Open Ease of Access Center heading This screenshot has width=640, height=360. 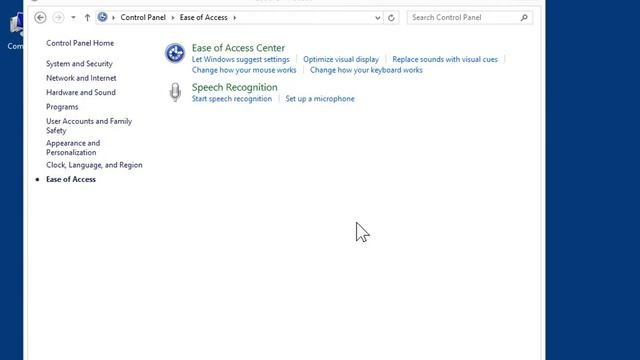point(238,48)
